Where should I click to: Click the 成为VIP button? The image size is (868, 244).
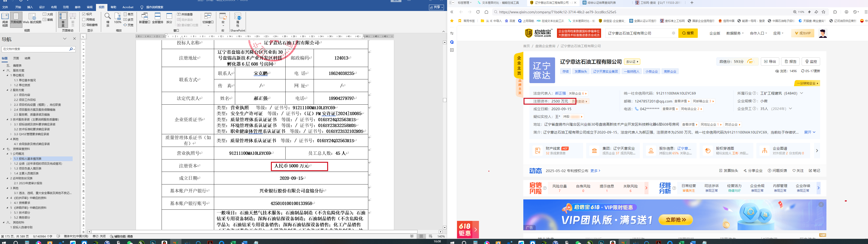[x=803, y=33]
